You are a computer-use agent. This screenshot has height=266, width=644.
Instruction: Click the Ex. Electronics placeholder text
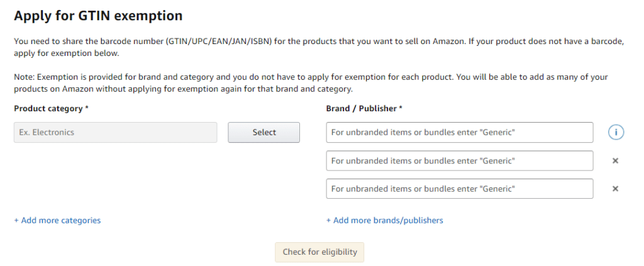tap(47, 132)
